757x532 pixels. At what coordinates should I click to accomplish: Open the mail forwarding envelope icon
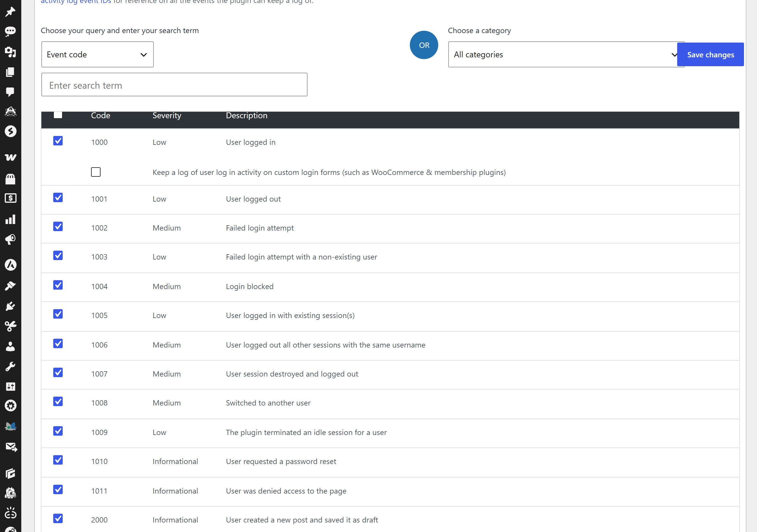click(11, 447)
